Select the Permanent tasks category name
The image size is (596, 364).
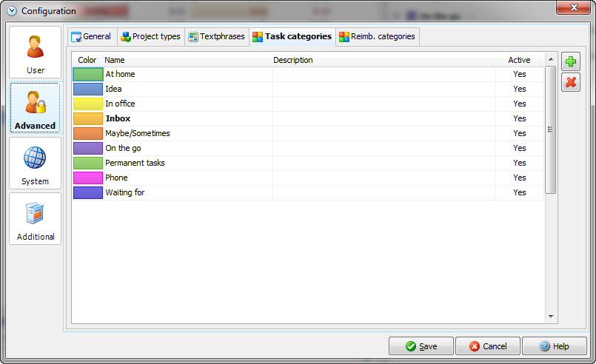[x=135, y=163]
